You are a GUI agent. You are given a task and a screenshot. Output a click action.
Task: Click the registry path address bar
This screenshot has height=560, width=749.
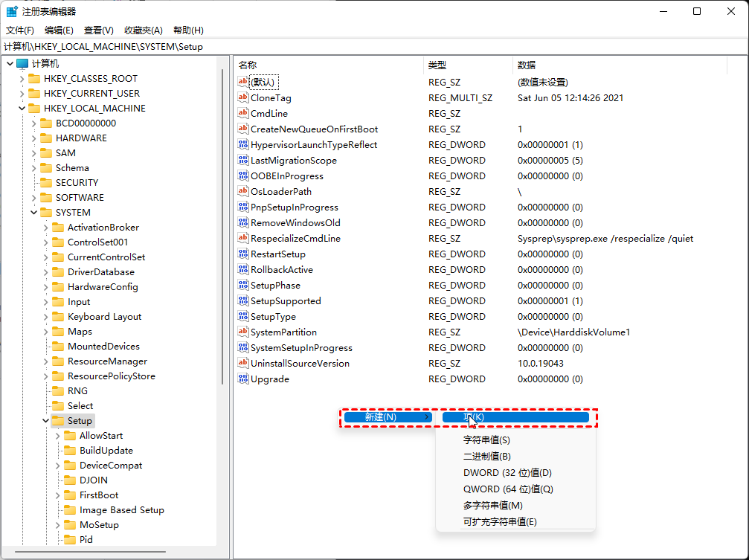(372, 47)
